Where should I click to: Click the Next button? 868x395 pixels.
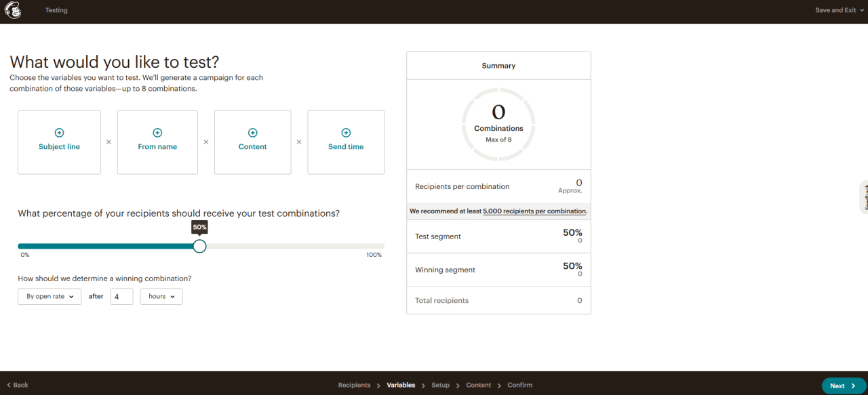pos(842,385)
